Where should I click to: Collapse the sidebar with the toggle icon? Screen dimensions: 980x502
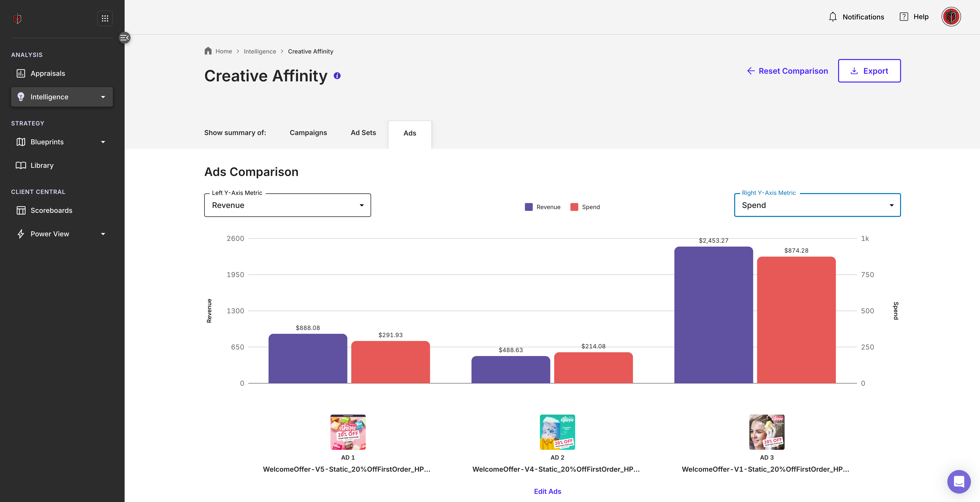coord(124,38)
